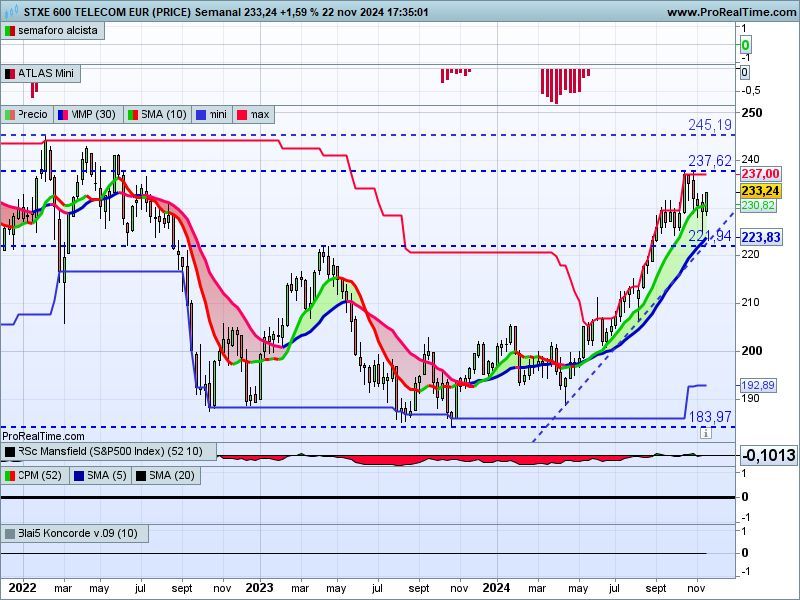
Task: Click the chart title STXE 600 TELECOM EUR
Action: click(x=107, y=12)
